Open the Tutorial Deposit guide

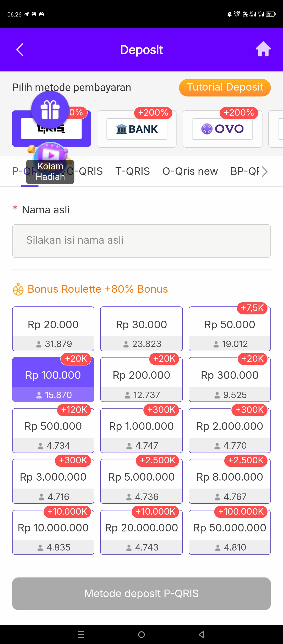(225, 87)
